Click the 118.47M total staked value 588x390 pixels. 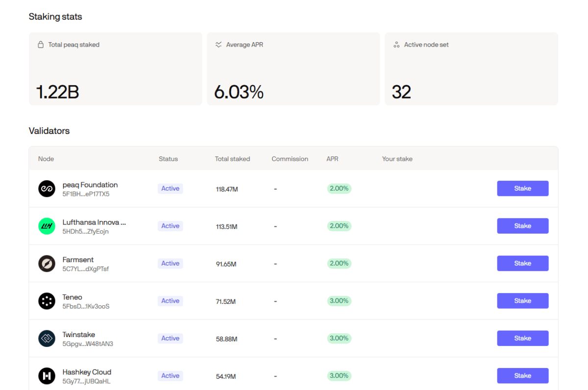[227, 189]
